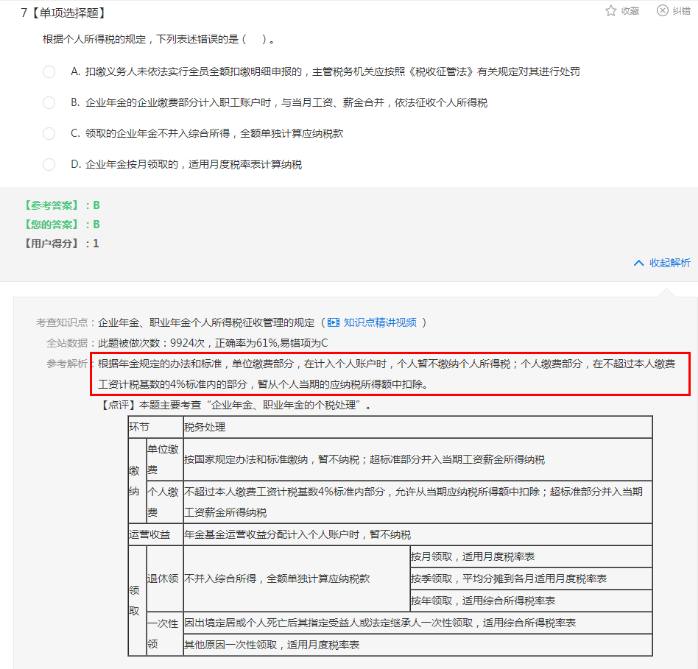Select option C radio button
This screenshot has width=698, height=669.
coord(49,134)
